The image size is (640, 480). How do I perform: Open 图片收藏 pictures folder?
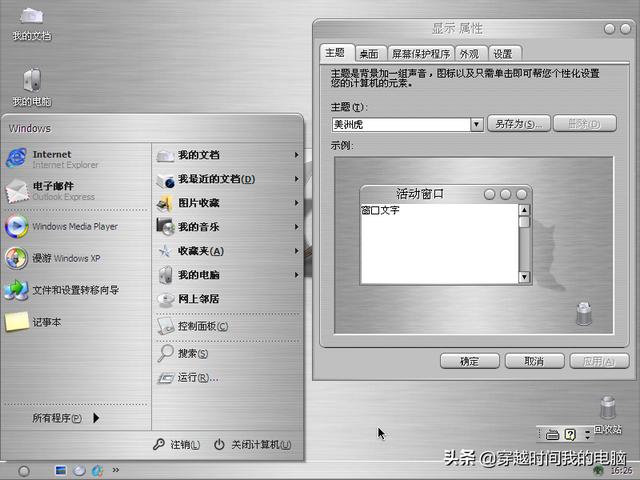coord(228,203)
